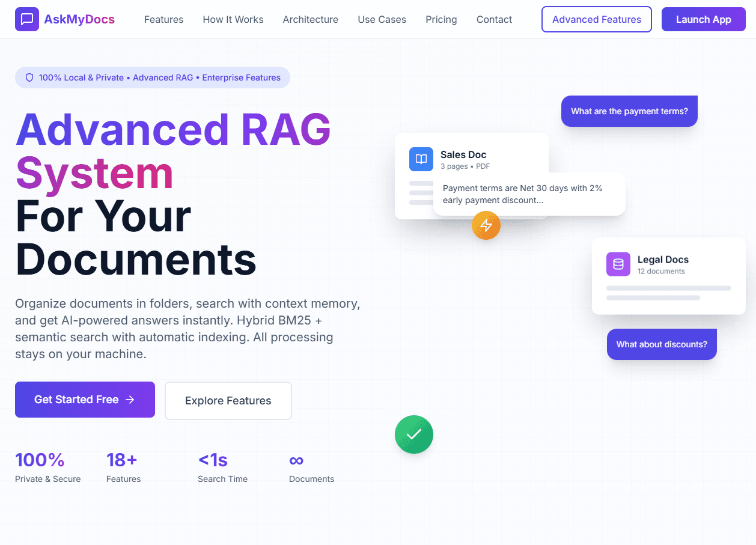Click Get Started Free
756x545 pixels.
[x=85, y=400]
